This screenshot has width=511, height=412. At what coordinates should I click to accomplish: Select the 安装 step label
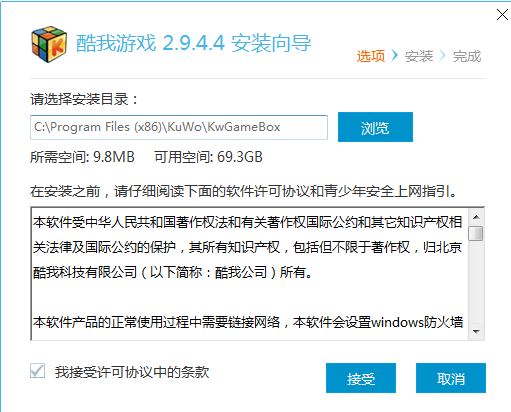tap(419, 56)
